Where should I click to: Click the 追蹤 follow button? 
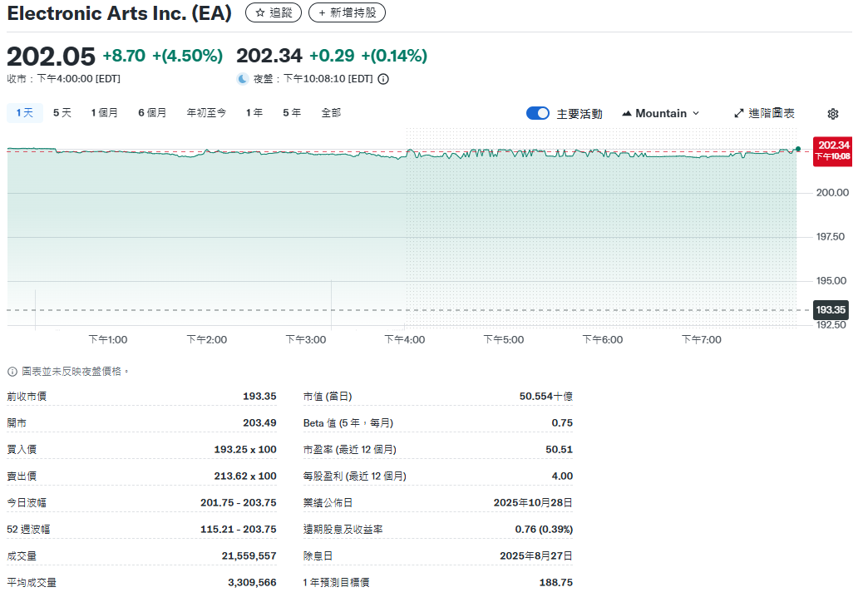[x=274, y=13]
